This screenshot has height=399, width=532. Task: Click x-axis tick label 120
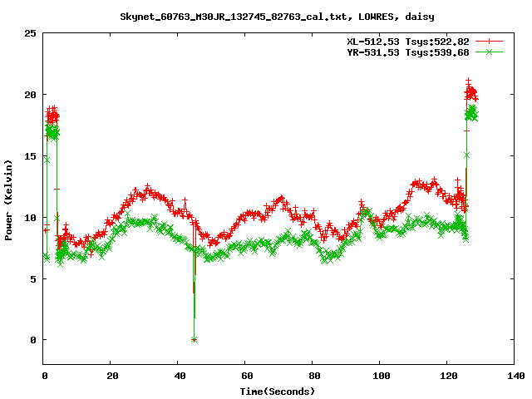pyautogui.click(x=449, y=376)
